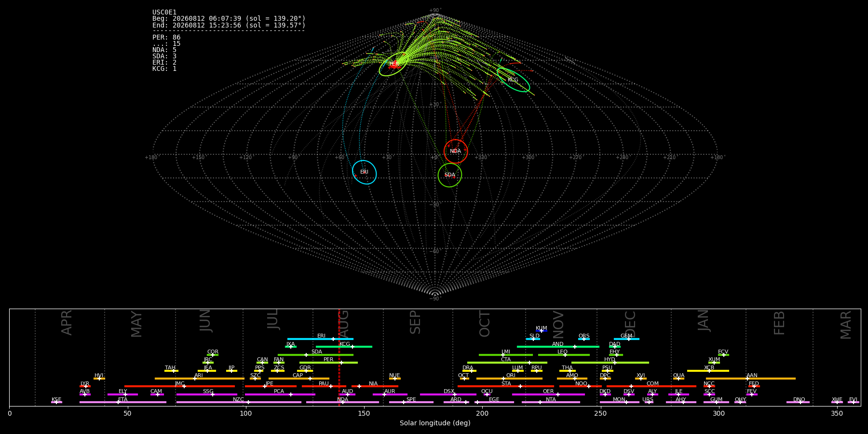Viewport: 868px width, 434px height.
Task: Select the GEM shower timeline bar
Action: (626, 339)
